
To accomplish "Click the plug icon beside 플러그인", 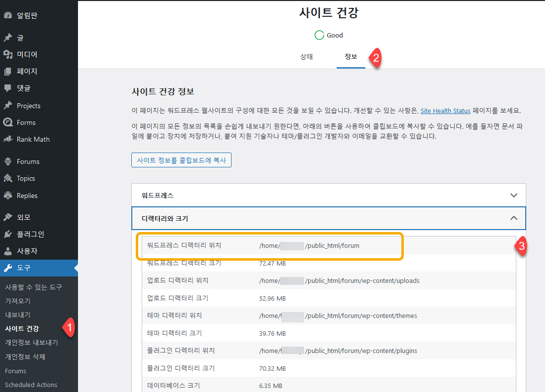I will pyautogui.click(x=8, y=234).
